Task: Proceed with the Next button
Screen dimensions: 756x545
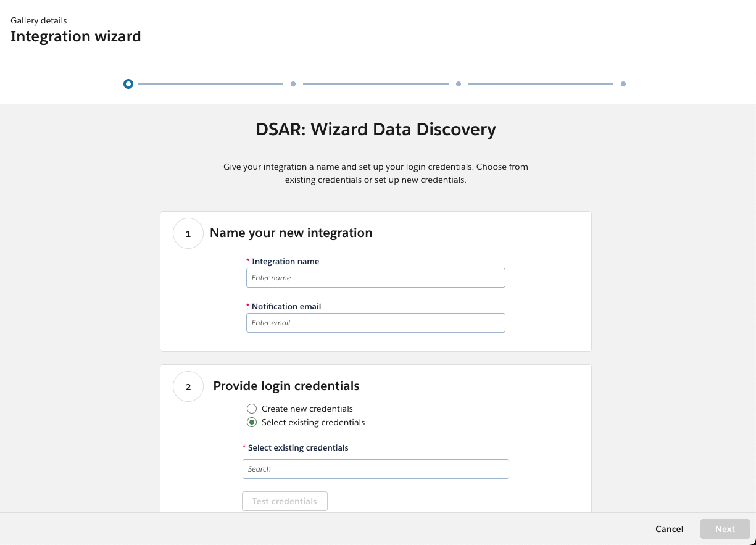Action: point(725,529)
